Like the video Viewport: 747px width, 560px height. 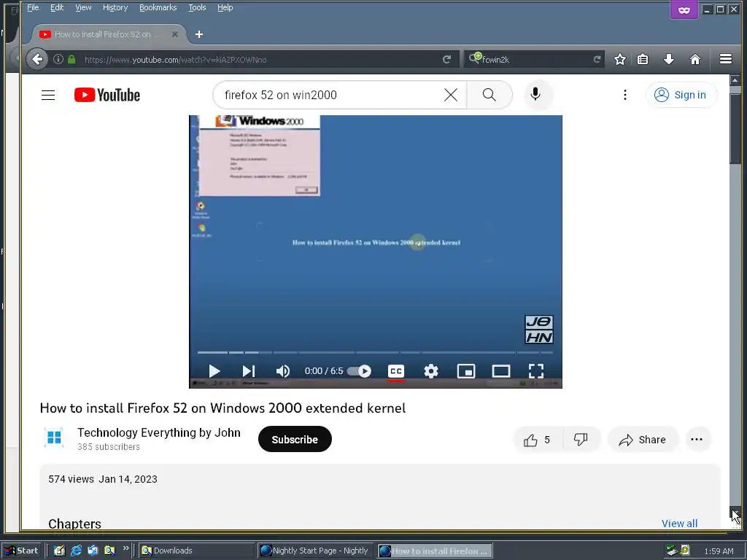tap(537, 440)
